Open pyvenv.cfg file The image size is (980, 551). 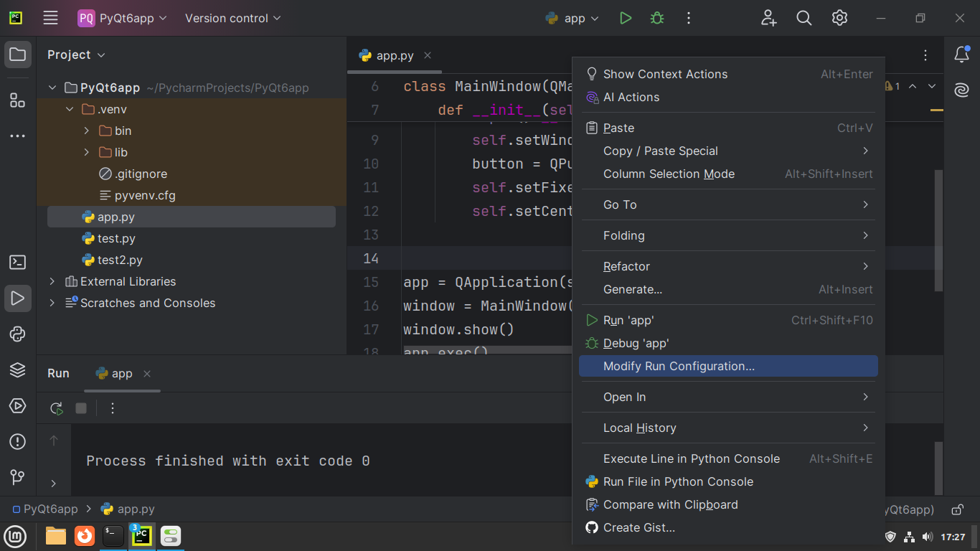(x=137, y=195)
